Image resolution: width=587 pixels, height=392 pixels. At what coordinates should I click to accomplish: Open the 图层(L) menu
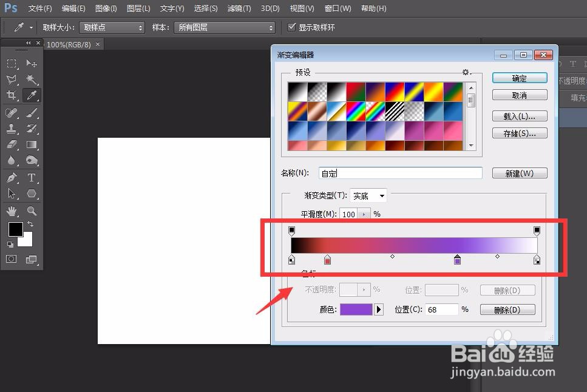[138, 8]
